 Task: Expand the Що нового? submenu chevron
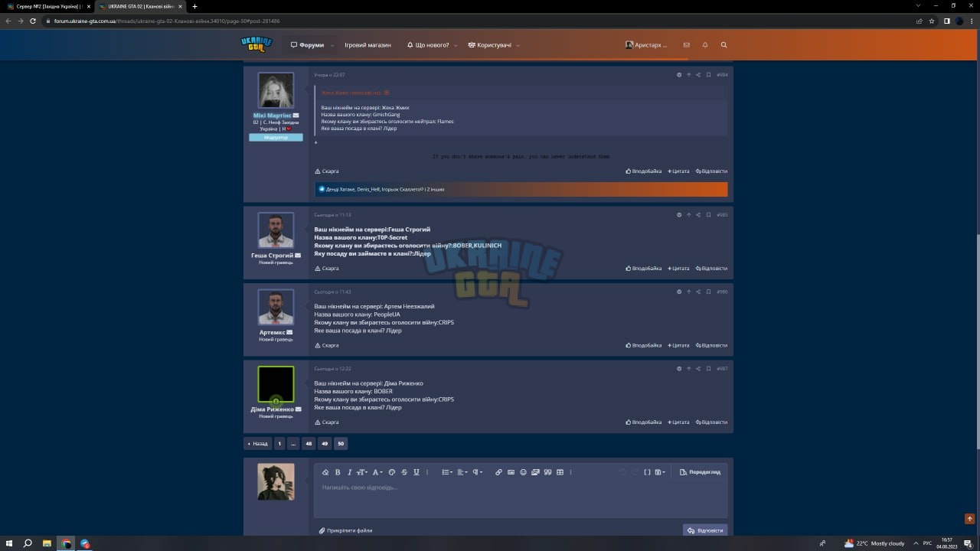(x=456, y=45)
